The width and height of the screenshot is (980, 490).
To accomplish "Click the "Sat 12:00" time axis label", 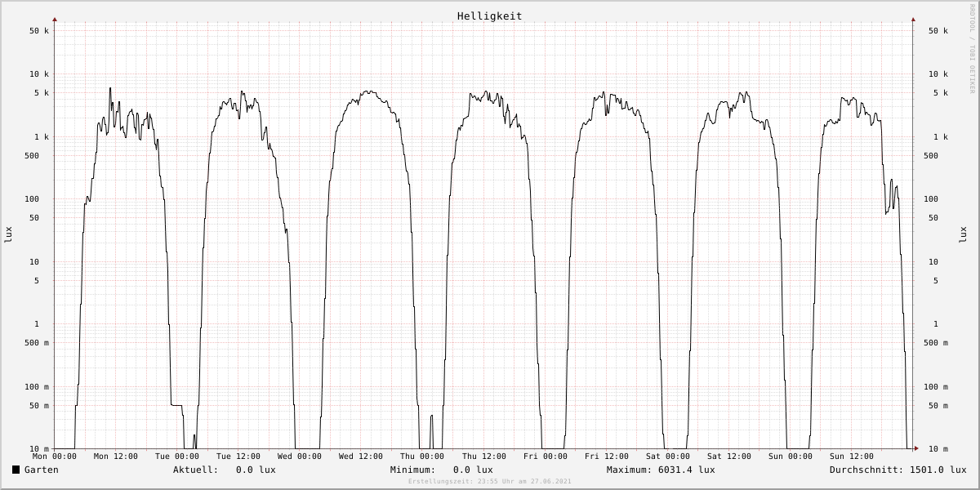I will 729,457.
